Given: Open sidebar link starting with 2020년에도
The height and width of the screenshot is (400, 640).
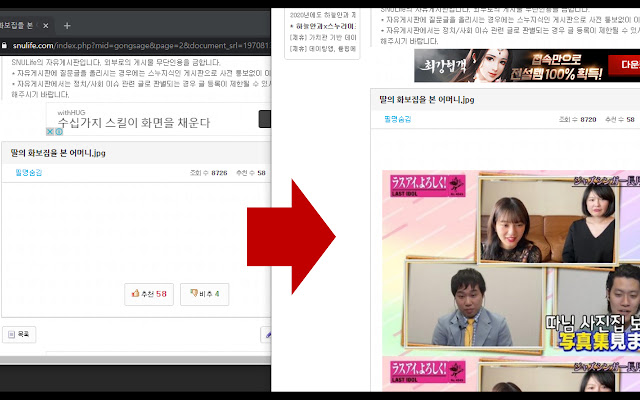Looking at the screenshot, I should (x=323, y=15).
